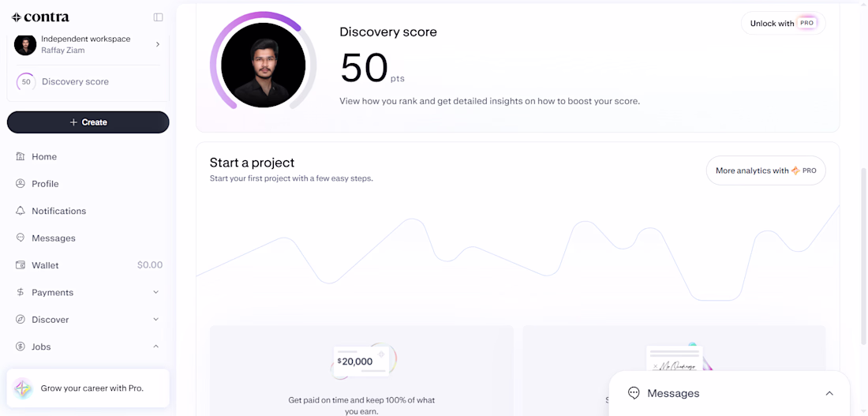Click the $20,000 payment illustration
This screenshot has height=416, width=868.
point(363,362)
